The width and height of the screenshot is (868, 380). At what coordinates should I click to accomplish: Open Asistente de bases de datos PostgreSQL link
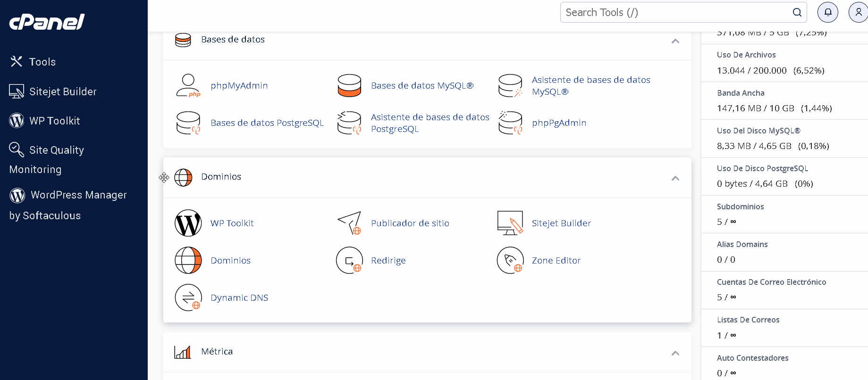point(430,123)
